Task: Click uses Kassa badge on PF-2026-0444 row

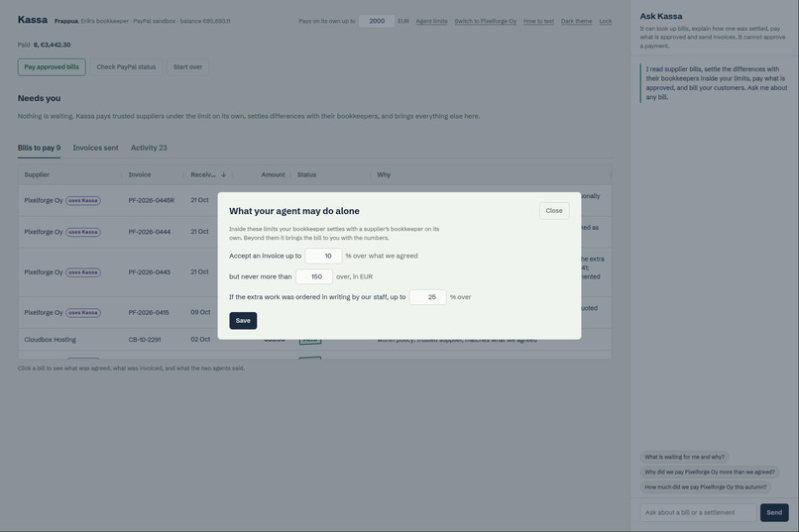Action: (83, 232)
